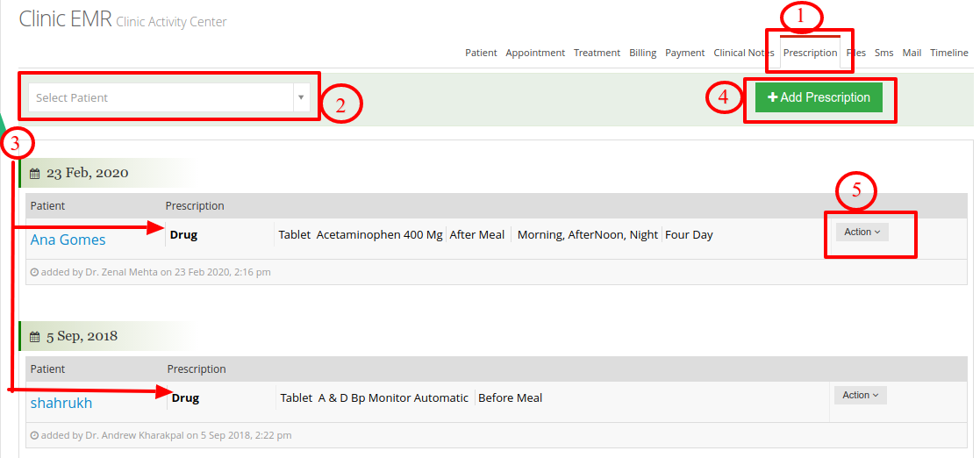The width and height of the screenshot is (980, 458).
Task: Click Prescription column header in 5 Sep table
Action: click(197, 369)
